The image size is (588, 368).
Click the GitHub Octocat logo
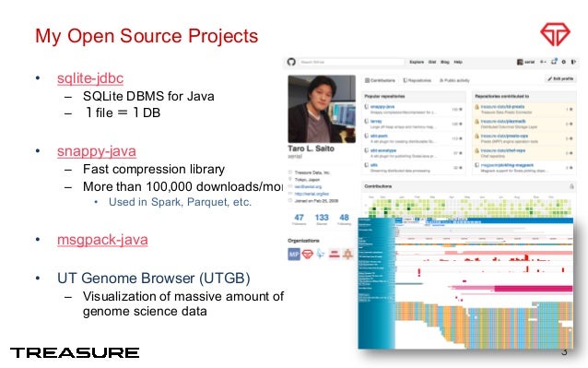(x=291, y=62)
